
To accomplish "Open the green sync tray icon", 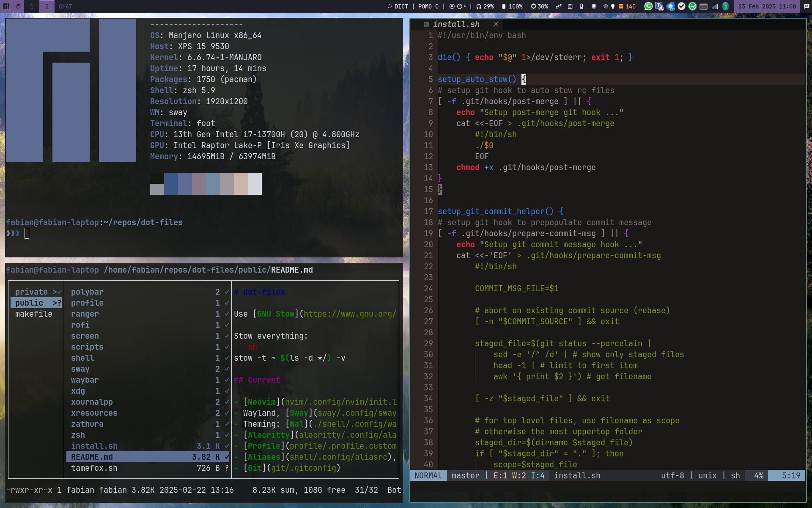I will click(x=692, y=6).
